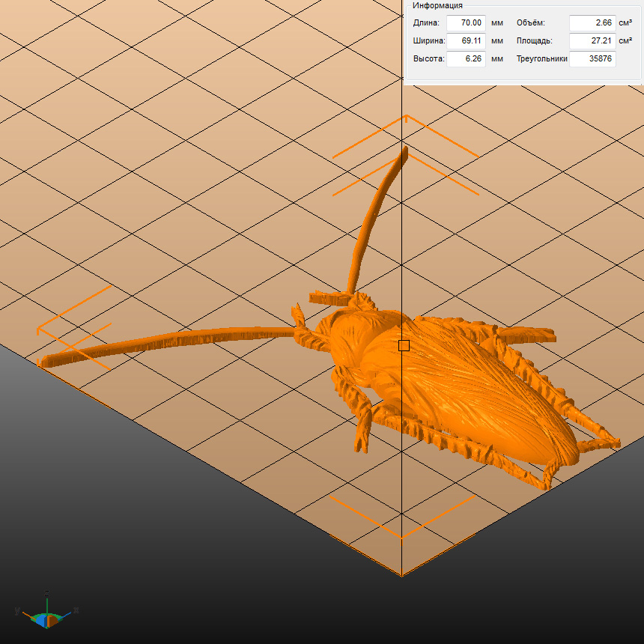This screenshot has width=644, height=644.
Task: Click the upright antenna of the cockroach
Action: point(369,225)
